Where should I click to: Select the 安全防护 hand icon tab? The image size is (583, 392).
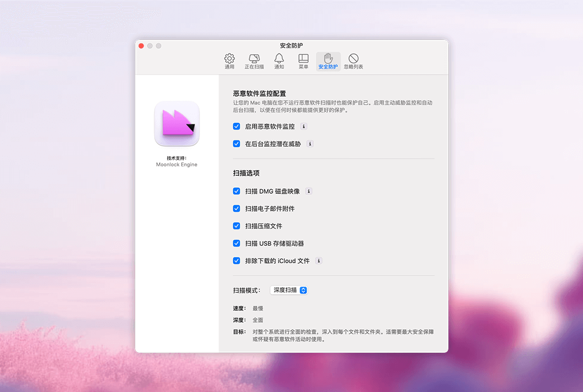pos(328,61)
